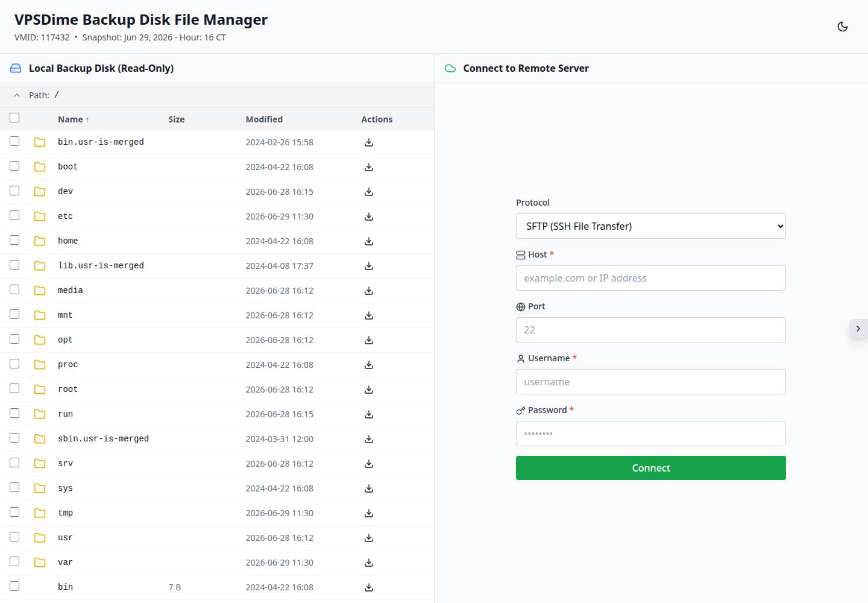Click the var folder icon

coord(40,563)
